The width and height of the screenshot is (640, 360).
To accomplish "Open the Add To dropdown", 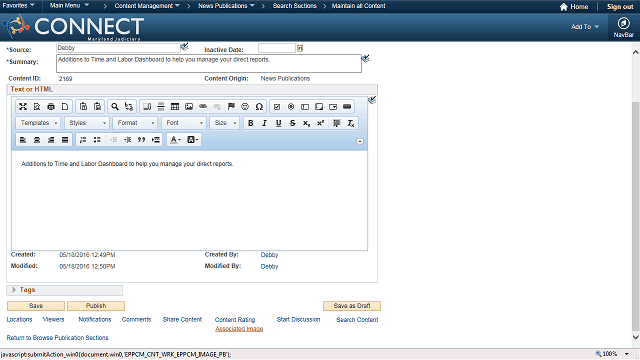I will pyautogui.click(x=585, y=27).
